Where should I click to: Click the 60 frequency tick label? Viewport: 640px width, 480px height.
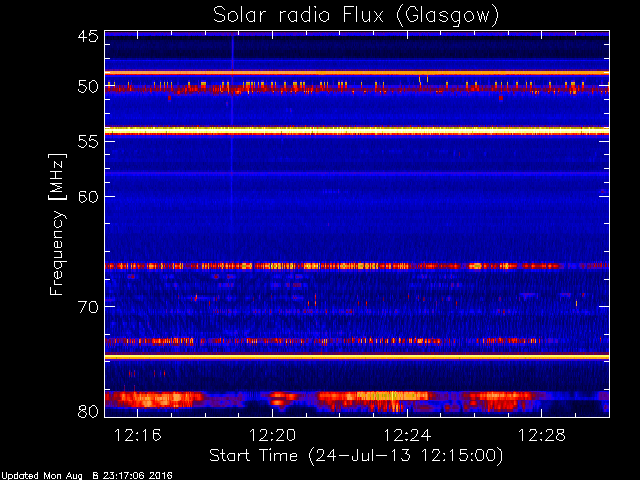click(x=88, y=196)
